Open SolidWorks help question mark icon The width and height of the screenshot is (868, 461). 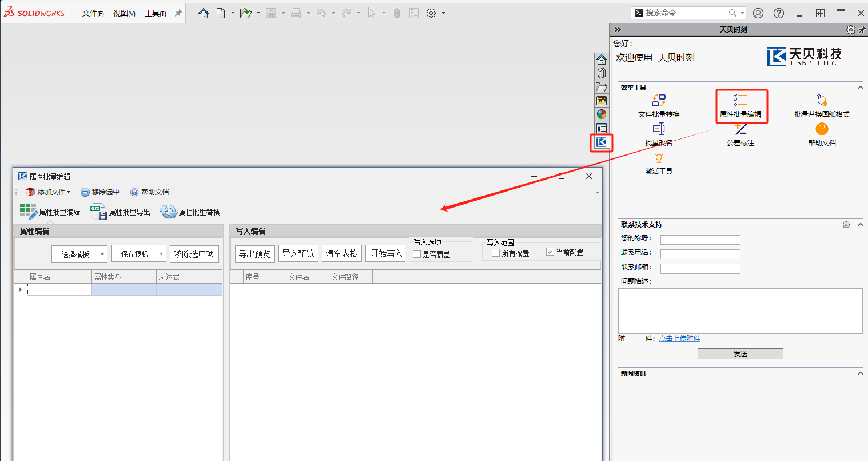(779, 13)
